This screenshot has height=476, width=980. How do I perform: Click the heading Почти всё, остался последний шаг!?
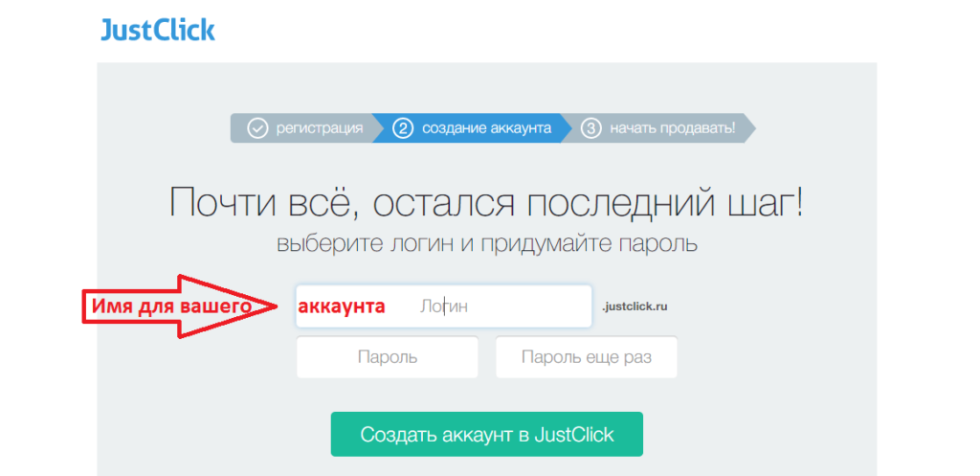point(486,203)
